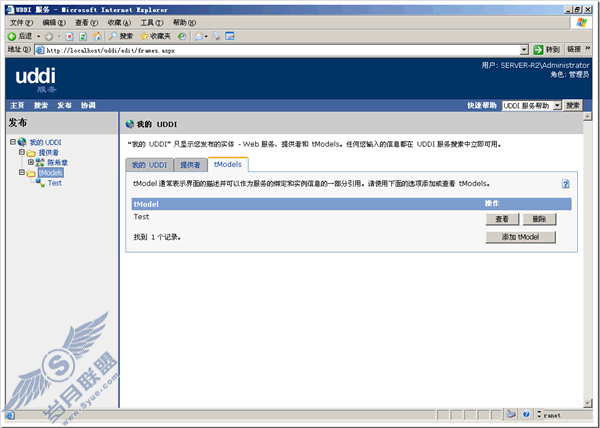Click the tModels folder icon in tree
600x428 pixels.
[x=31, y=173]
